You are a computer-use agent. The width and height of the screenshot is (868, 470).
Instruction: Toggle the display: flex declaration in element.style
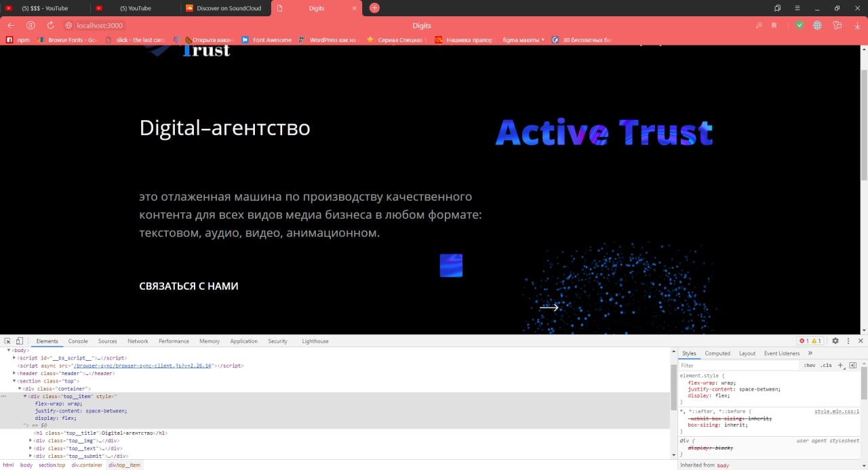pyautogui.click(x=709, y=396)
